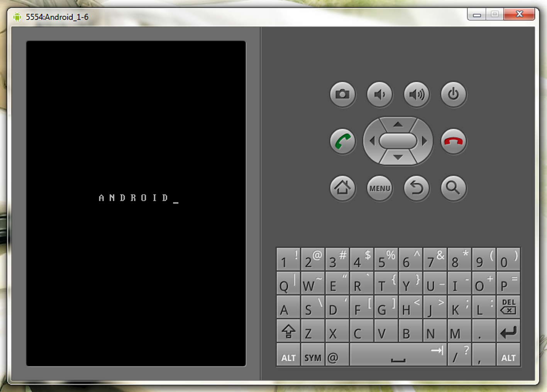This screenshot has width=547, height=392.
Task: Click the SYM key
Action: (x=313, y=355)
